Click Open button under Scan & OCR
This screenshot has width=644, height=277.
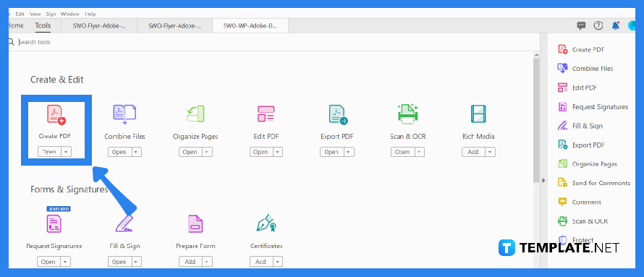[402, 152]
